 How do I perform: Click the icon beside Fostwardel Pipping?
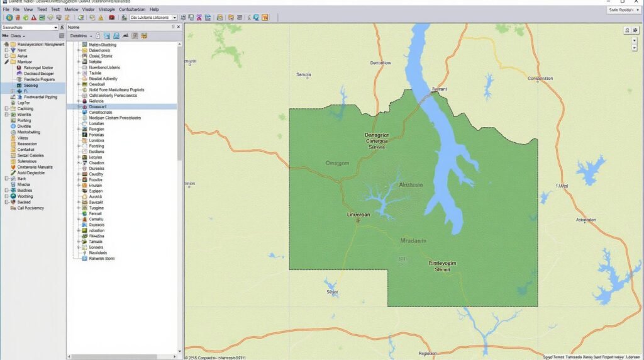tap(19, 98)
